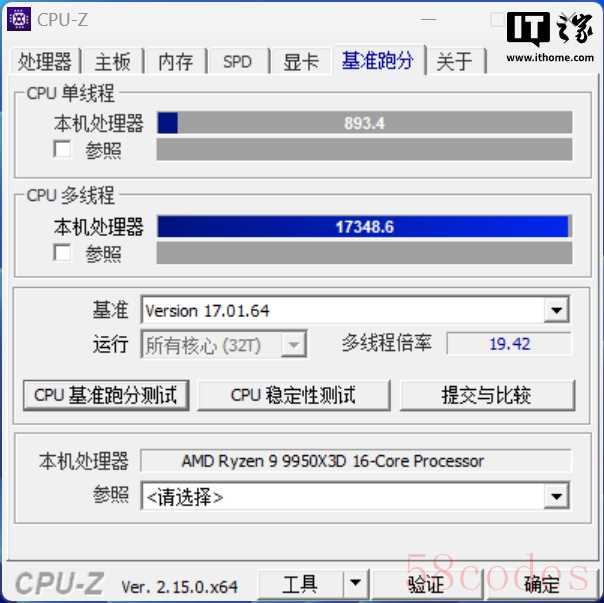The height and width of the screenshot is (603, 604).
Task: Open the 运行 所有核心 (32T) dropdown
Action: 224,344
